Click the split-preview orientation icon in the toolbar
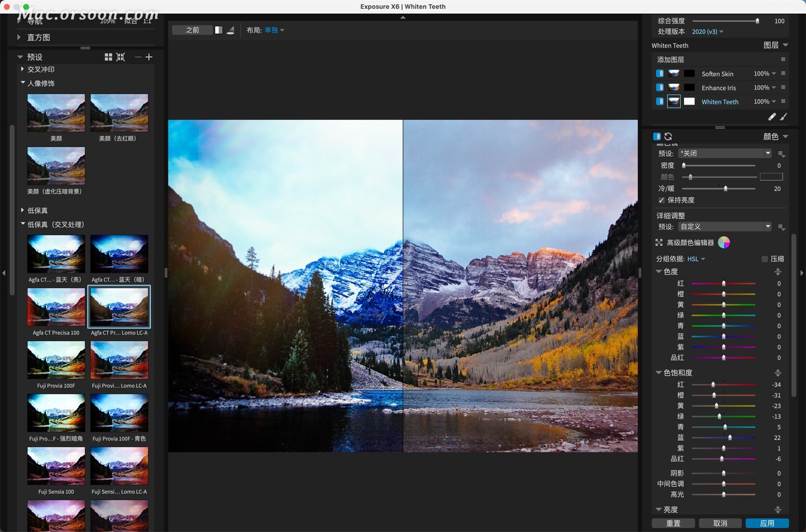Image resolution: width=806 pixels, height=532 pixels. pyautogui.click(x=218, y=30)
